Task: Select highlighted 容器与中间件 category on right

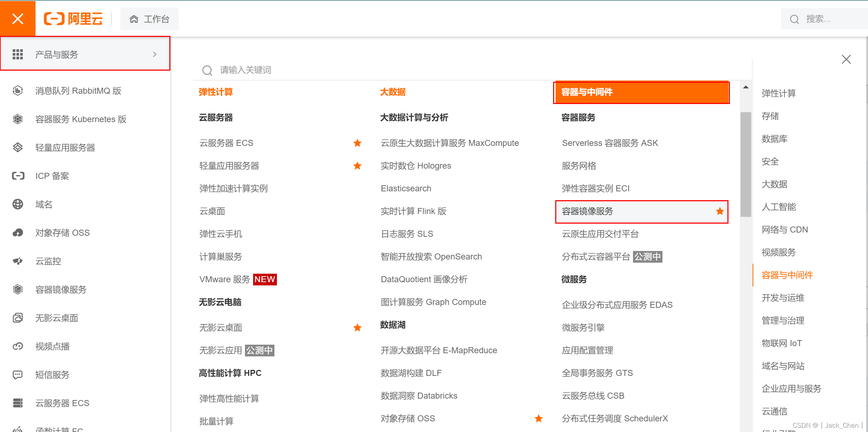Action: coord(787,275)
